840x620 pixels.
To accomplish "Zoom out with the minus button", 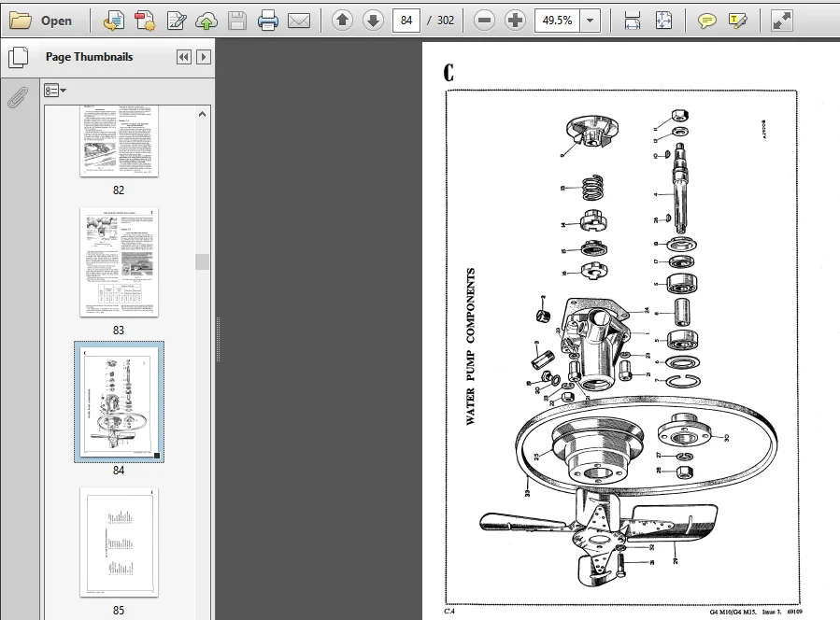I will (x=484, y=21).
